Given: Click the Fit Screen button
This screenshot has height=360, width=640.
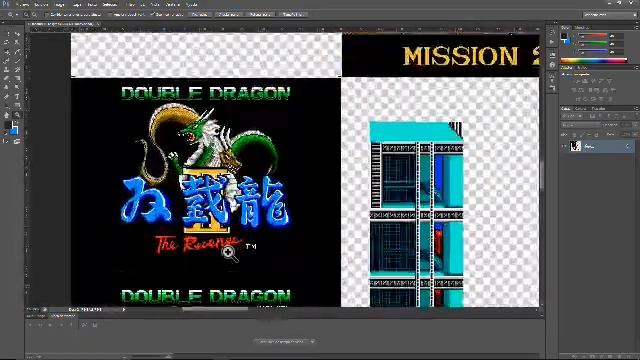Looking at the screenshot, I should (x=229, y=14).
